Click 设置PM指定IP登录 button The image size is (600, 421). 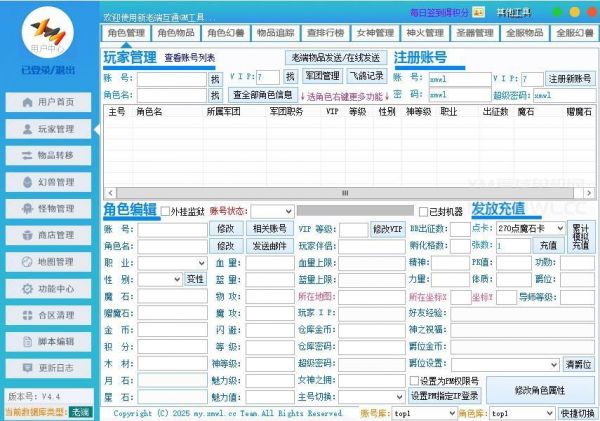[445, 396]
